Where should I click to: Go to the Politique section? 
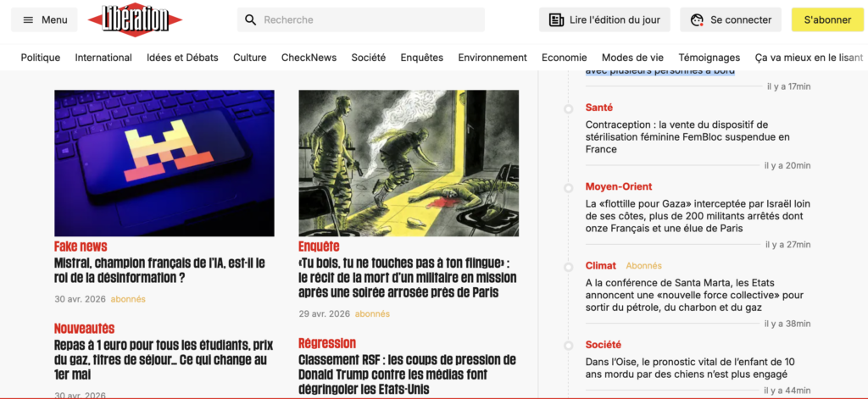[41, 58]
